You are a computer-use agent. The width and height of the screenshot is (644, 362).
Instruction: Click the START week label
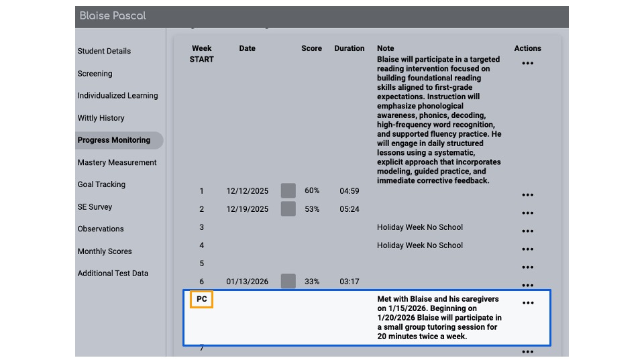(x=202, y=60)
